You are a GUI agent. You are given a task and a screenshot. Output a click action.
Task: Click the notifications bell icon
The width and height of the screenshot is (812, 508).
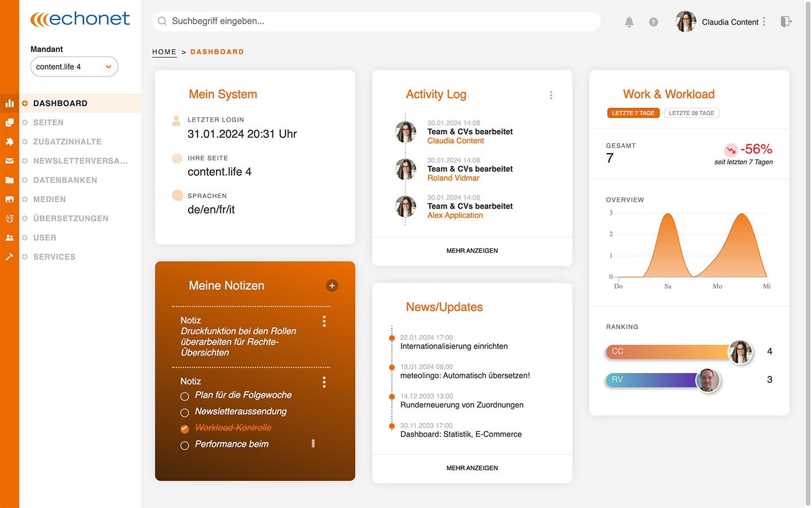tap(629, 22)
